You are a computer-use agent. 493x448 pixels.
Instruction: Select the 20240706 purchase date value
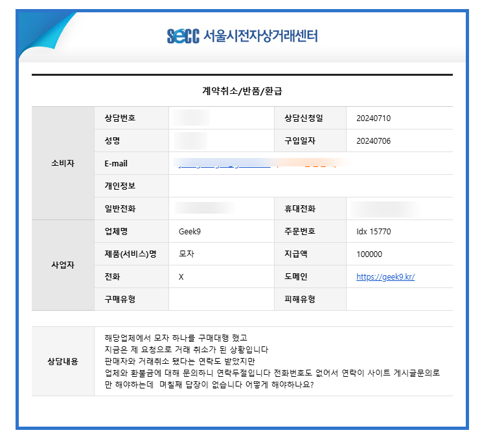coord(374,140)
